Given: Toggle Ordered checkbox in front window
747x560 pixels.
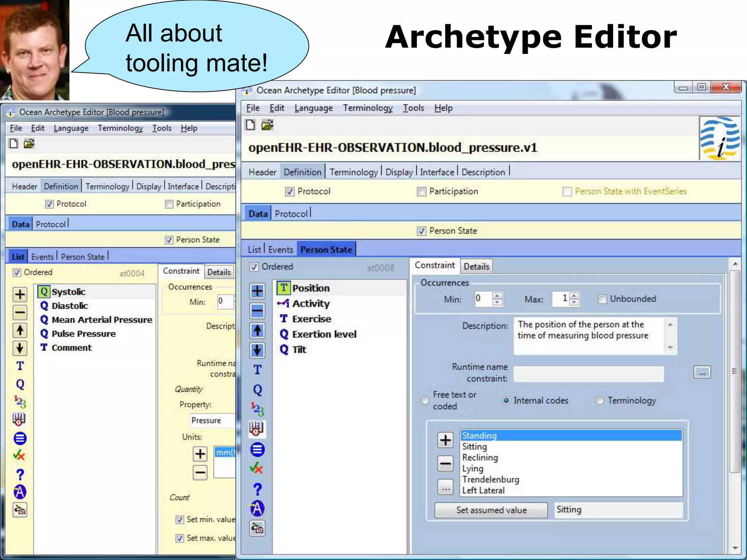Looking at the screenshot, I should coord(254,267).
